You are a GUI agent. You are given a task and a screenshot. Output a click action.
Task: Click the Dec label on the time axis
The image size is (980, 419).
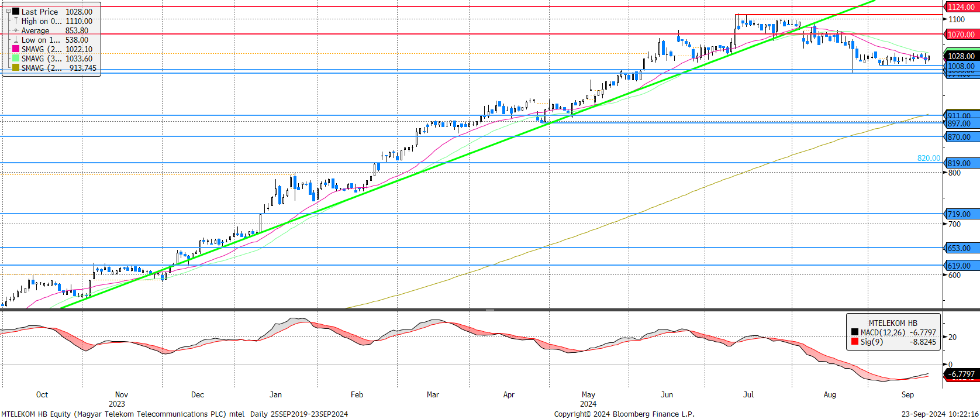pyautogui.click(x=198, y=394)
